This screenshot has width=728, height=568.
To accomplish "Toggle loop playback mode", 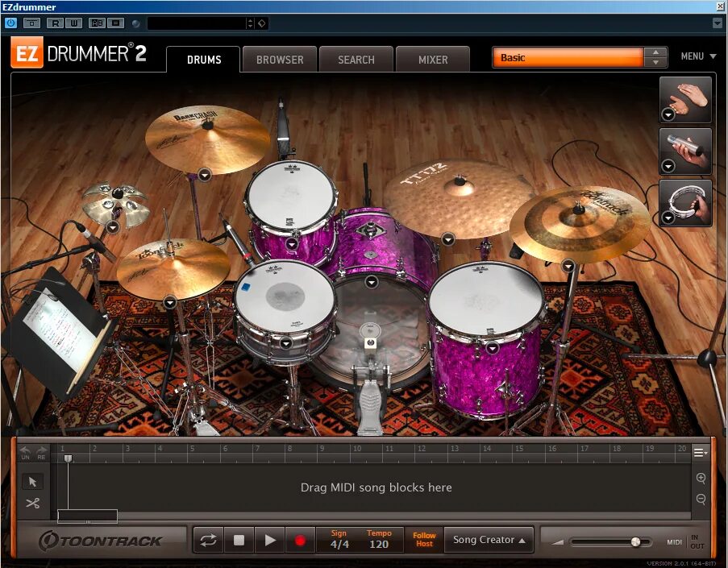I will pyautogui.click(x=207, y=539).
